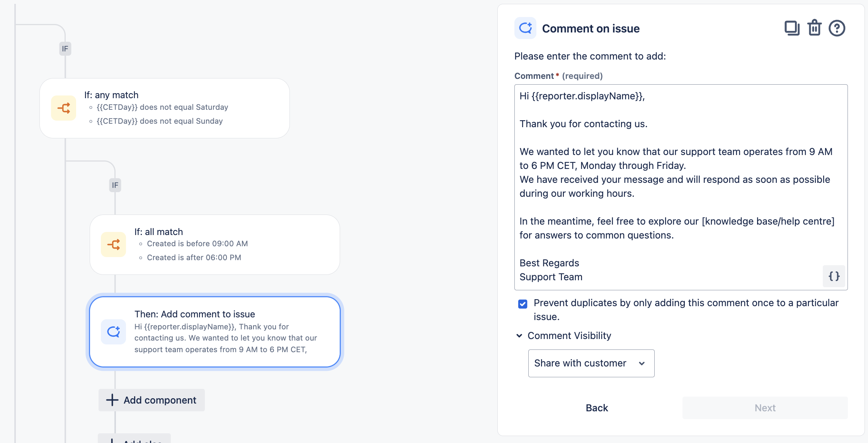Click the duplicate component icon
The width and height of the screenshot is (868, 443).
coord(792,28)
